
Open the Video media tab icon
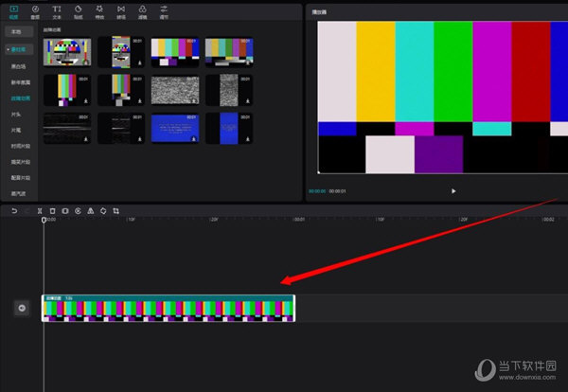coord(13,11)
